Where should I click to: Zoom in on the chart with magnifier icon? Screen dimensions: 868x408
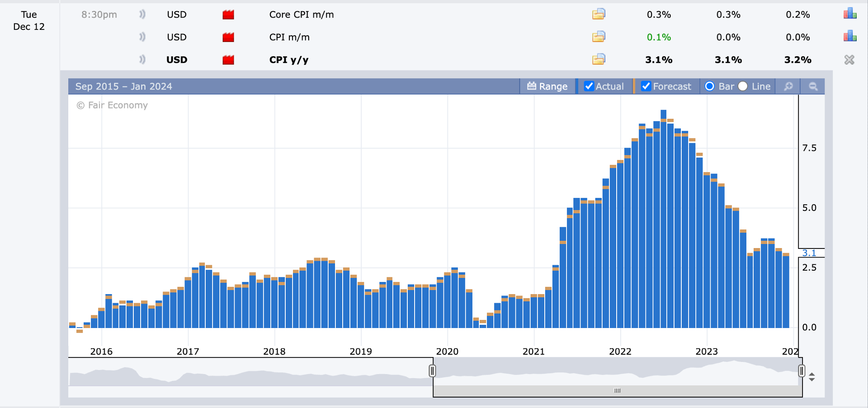(788, 86)
